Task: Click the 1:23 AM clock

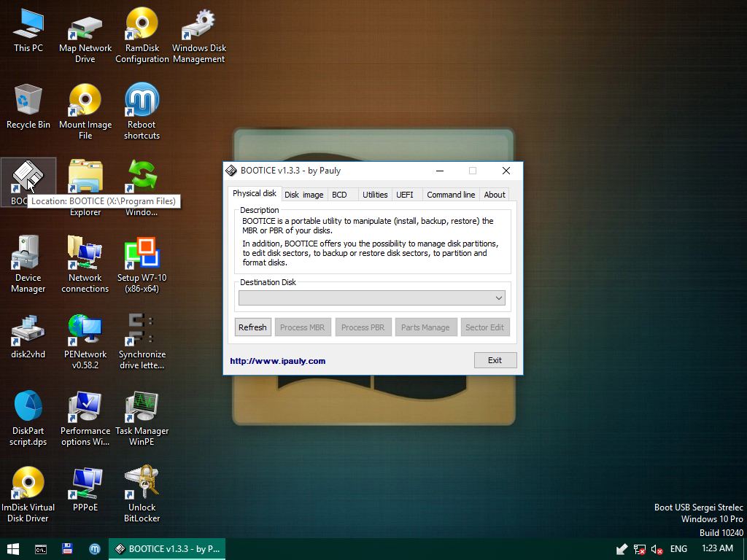Action: click(x=717, y=548)
